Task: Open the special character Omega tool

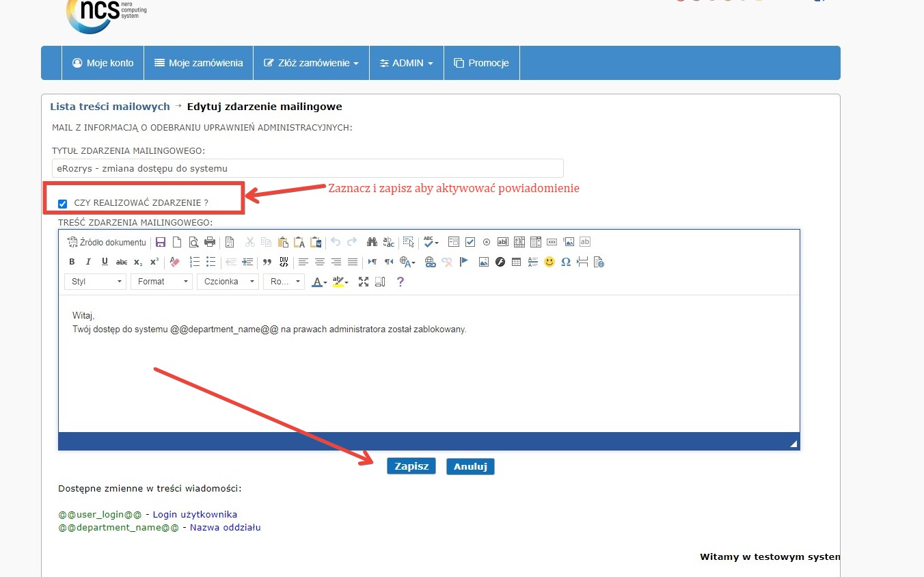Action: pos(566,262)
